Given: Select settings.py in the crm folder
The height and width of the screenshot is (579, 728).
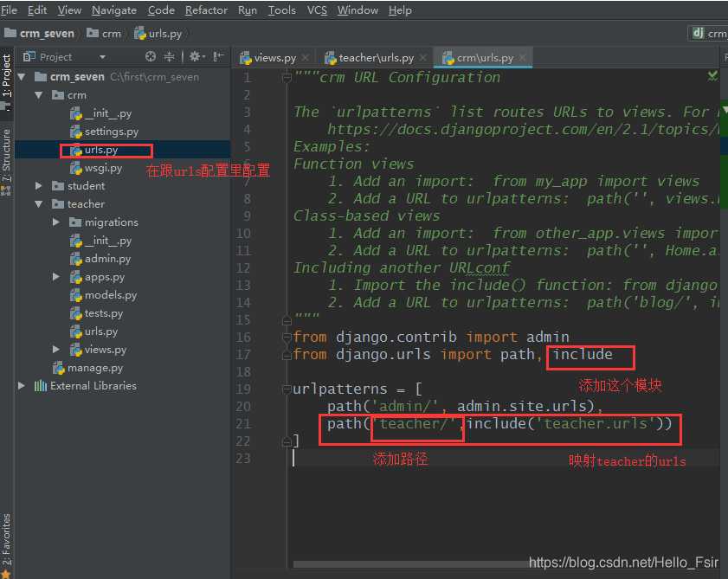Looking at the screenshot, I should [x=104, y=132].
